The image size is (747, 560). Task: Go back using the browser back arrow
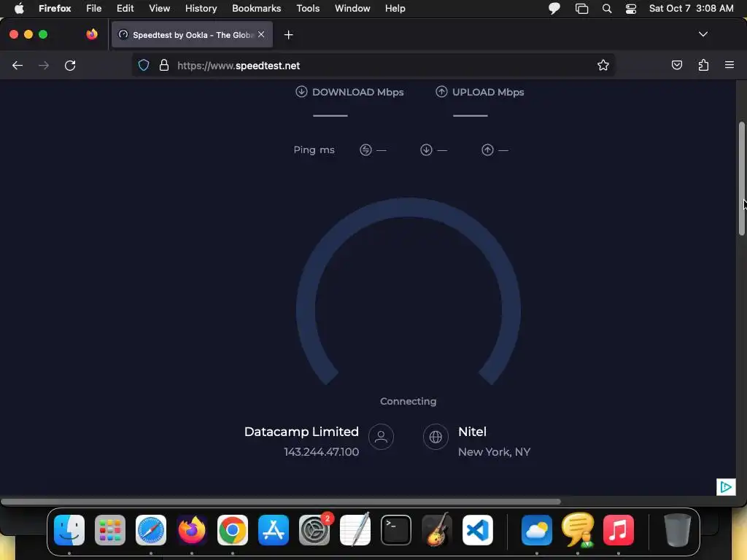tap(18, 65)
